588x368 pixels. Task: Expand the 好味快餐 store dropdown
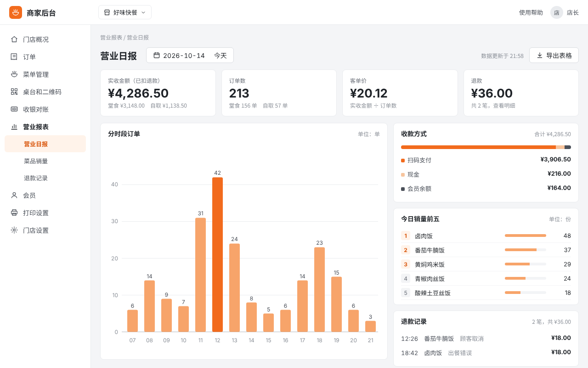pyautogui.click(x=125, y=12)
